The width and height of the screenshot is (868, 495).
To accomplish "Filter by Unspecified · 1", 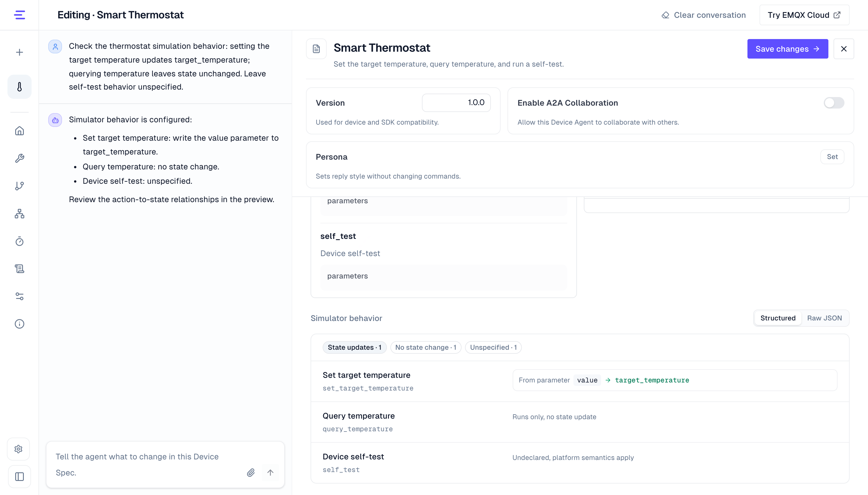I will click(x=493, y=347).
